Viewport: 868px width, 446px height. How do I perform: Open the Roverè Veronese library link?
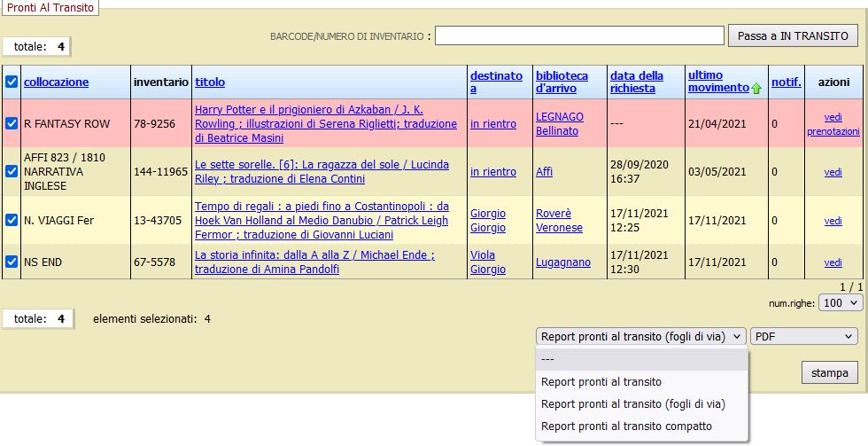coord(559,221)
